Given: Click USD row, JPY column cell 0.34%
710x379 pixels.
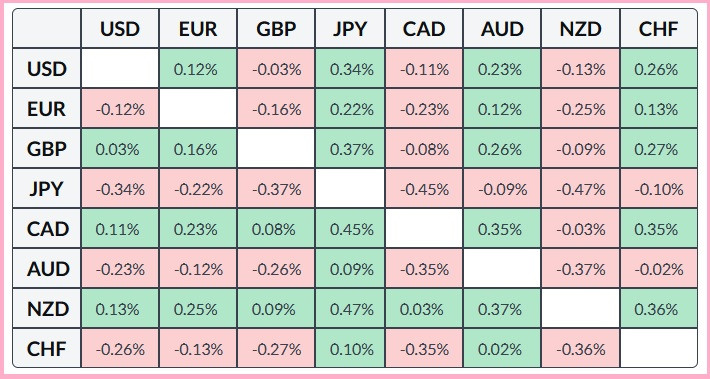Looking at the screenshot, I should click(352, 69).
